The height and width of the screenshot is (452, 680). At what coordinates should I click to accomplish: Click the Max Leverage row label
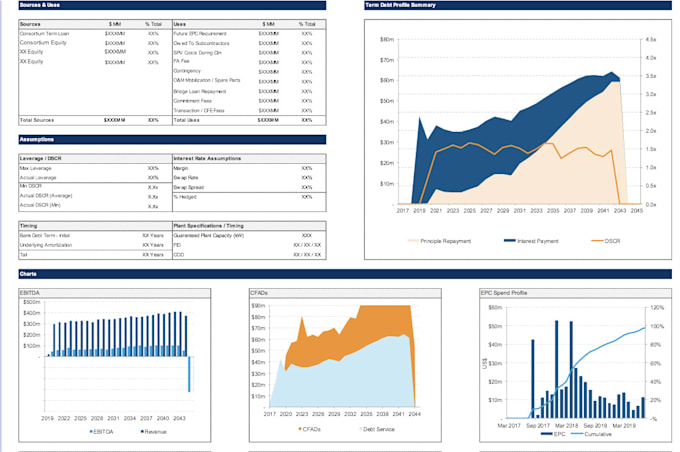pyautogui.click(x=36, y=168)
